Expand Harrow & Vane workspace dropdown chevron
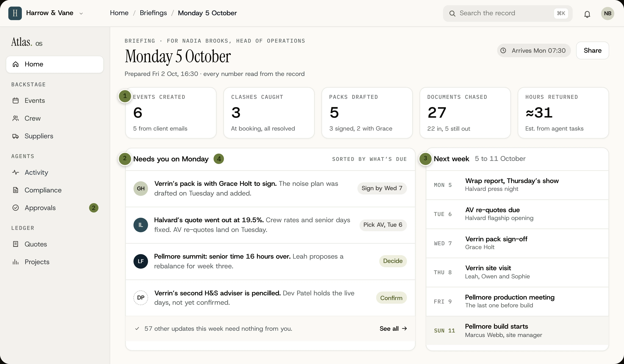Screen dimensions: 624x364 81,13
